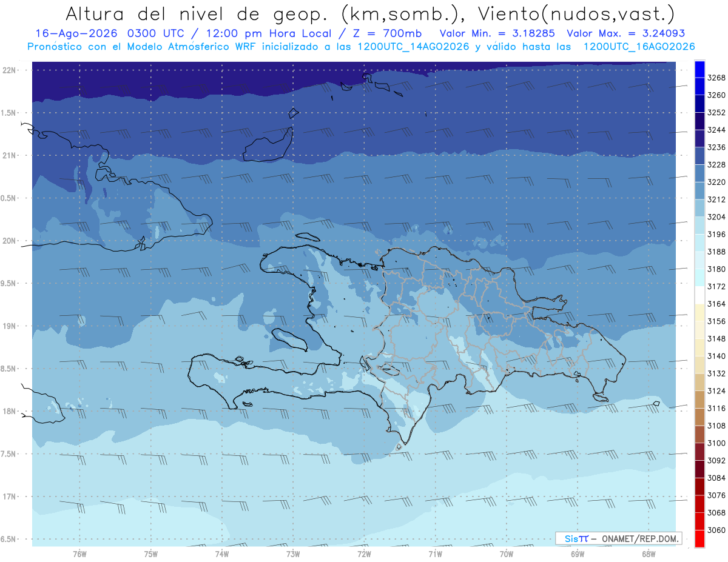Click the red swatch below 3060
Viewport: 728px width, 562px height.
tap(699, 538)
